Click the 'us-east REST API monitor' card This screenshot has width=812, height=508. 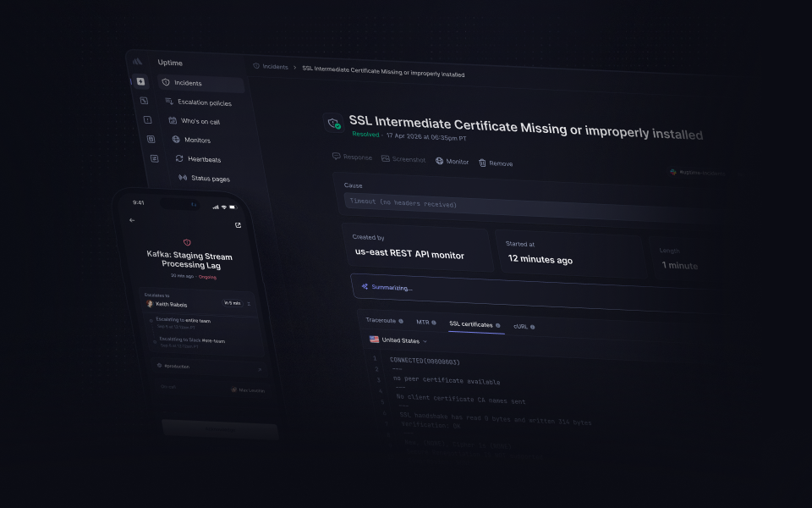click(x=417, y=248)
